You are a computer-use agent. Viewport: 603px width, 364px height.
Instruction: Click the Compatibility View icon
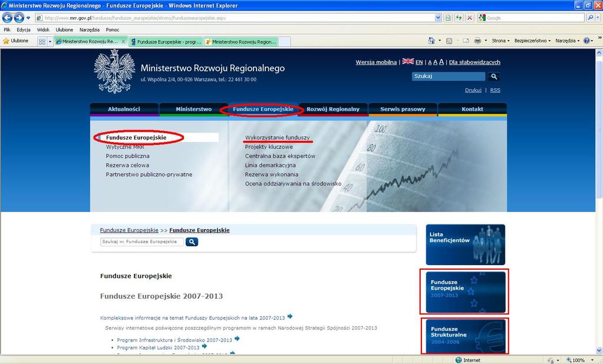[448, 18]
